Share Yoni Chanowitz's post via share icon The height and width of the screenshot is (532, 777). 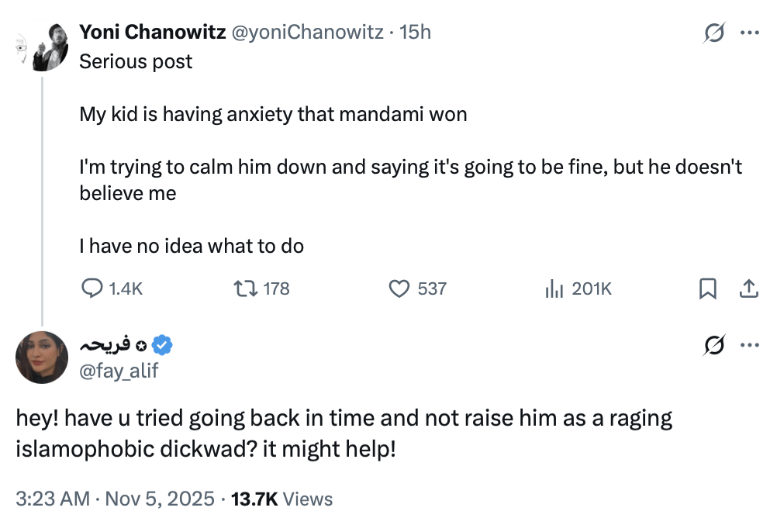[748, 288]
